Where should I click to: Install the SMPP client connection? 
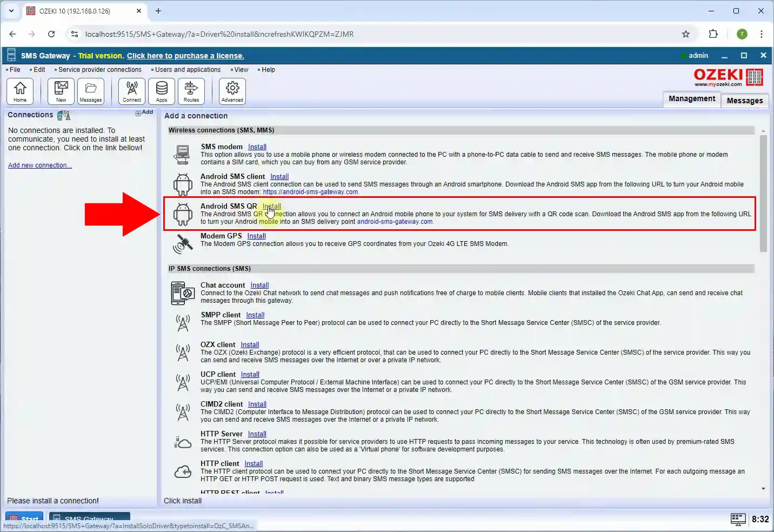(x=255, y=315)
